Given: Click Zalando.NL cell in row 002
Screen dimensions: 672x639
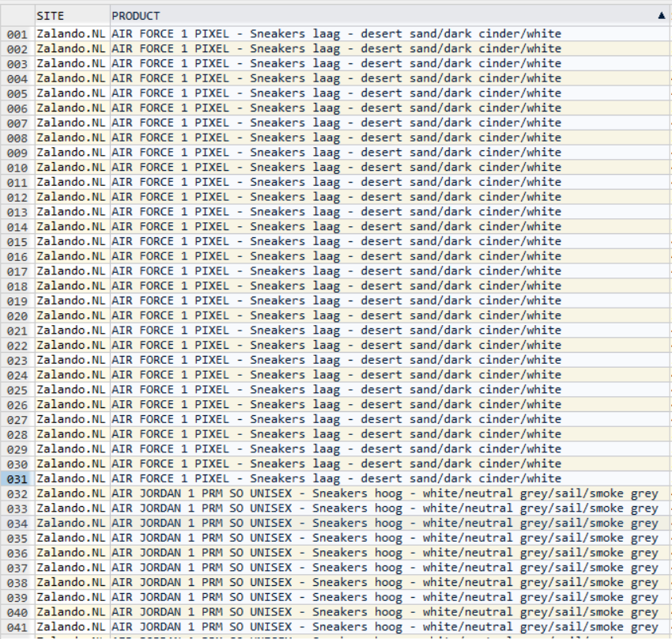Looking at the screenshot, I should tap(73, 49).
